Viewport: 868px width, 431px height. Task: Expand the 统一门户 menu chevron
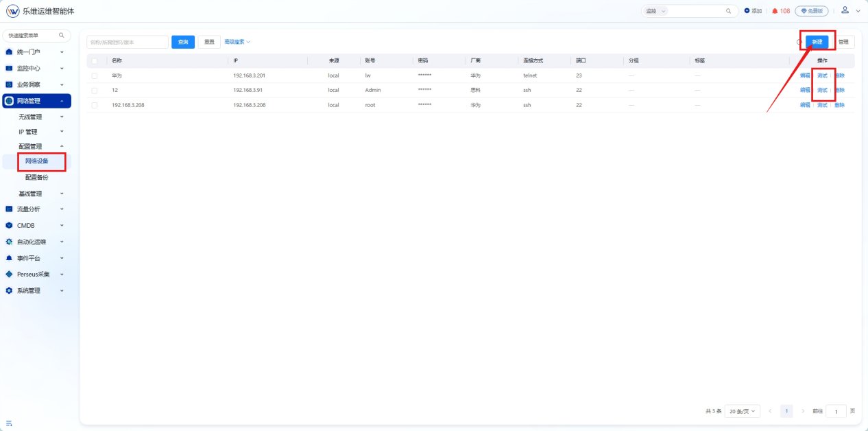pos(62,51)
